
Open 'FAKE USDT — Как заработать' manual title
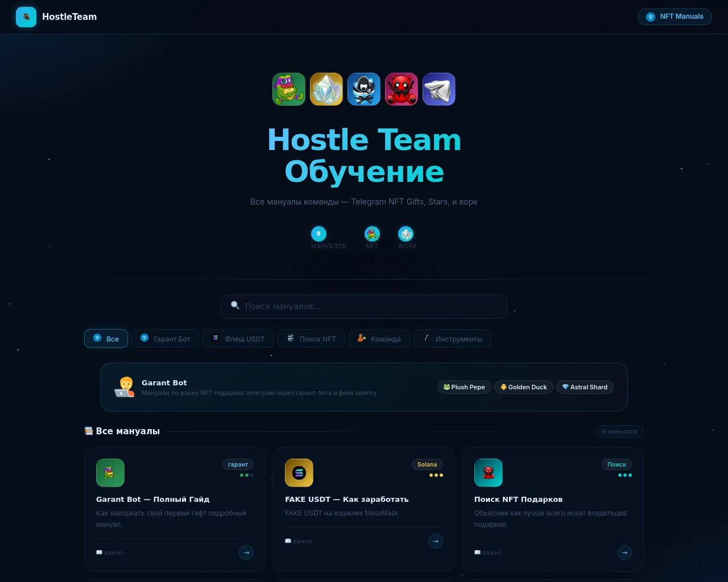point(347,500)
